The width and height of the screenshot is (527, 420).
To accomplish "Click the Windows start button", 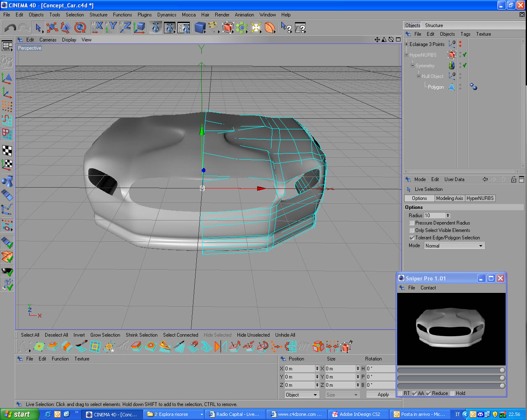I will 19,414.
